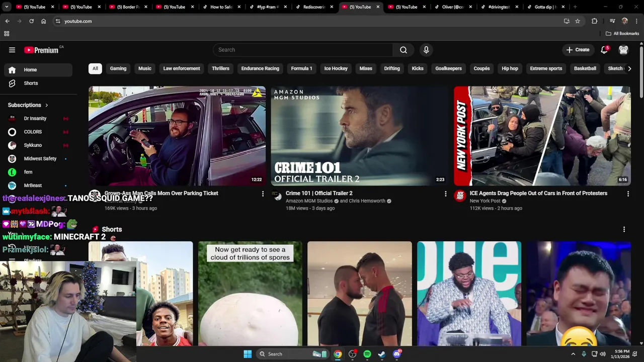Viewport: 644px width, 362px height.
Task: Open more options for Parking Ticket video
Action: 263,194
